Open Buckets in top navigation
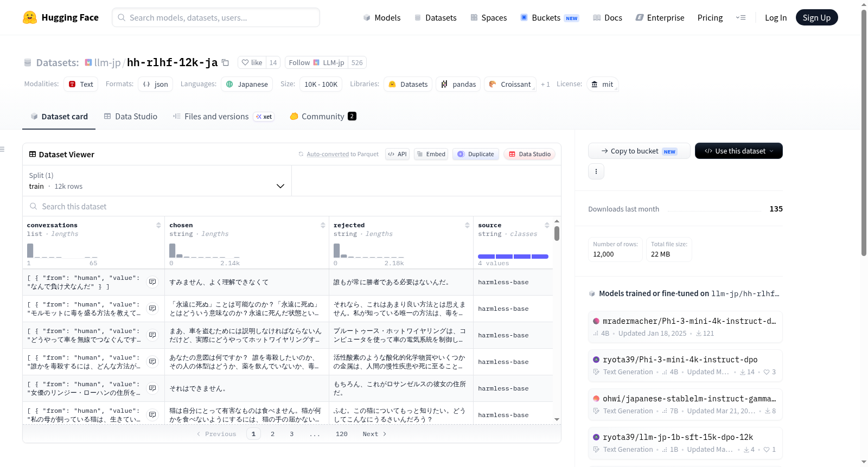 tap(550, 18)
